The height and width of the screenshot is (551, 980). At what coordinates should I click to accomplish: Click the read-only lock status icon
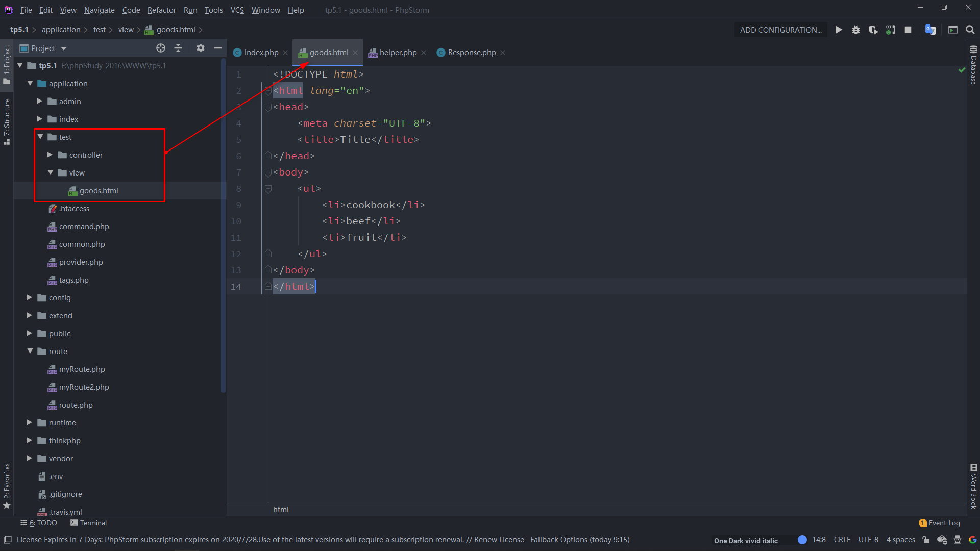coord(926,540)
